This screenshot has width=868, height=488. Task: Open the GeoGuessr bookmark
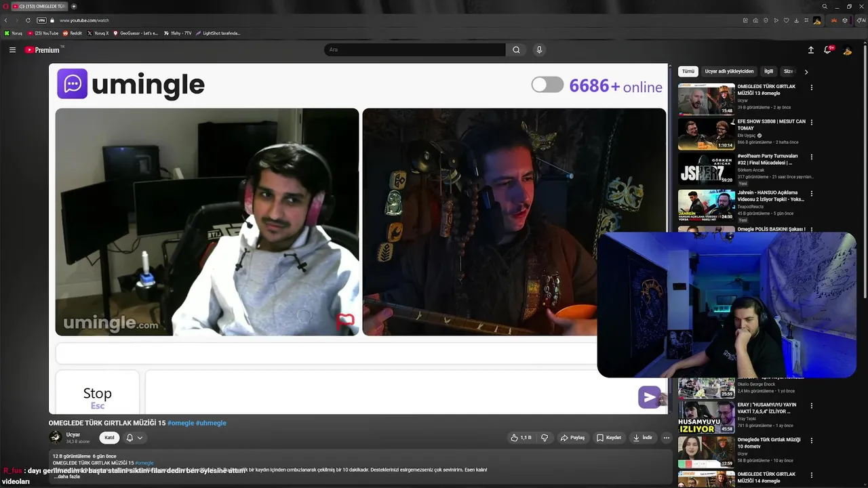136,33
